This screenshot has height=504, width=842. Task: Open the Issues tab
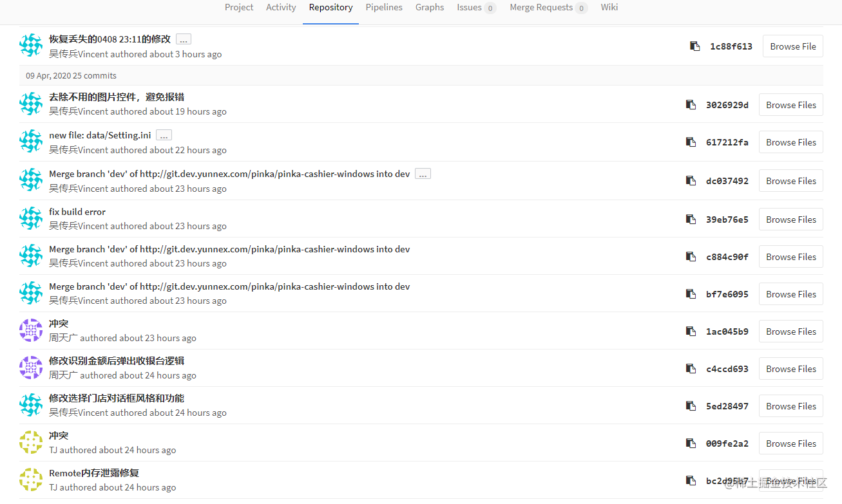476,8
